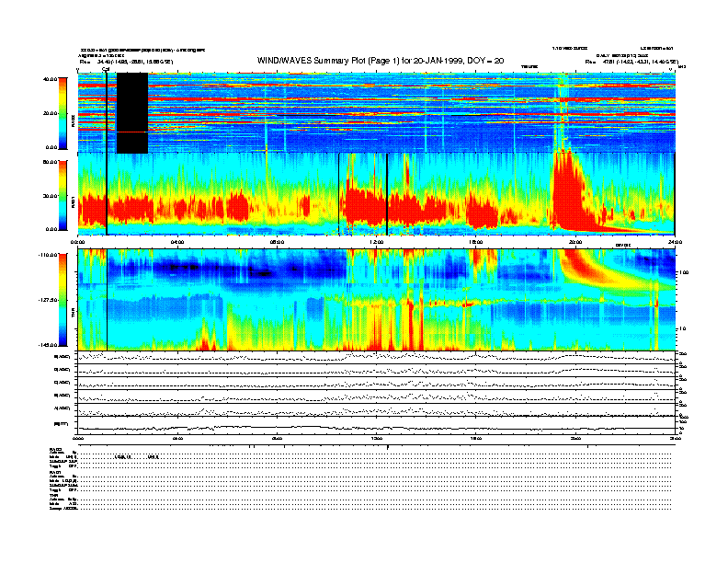Viewport: 728px width, 563px height.
Task: Click the 08:00 tick label below RAD1 panel
Action: tap(277, 242)
